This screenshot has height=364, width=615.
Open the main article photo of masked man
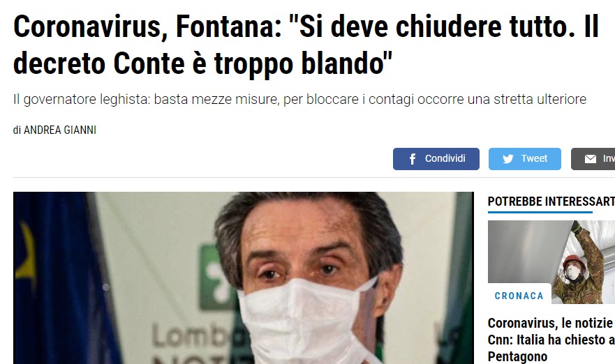coord(244,278)
